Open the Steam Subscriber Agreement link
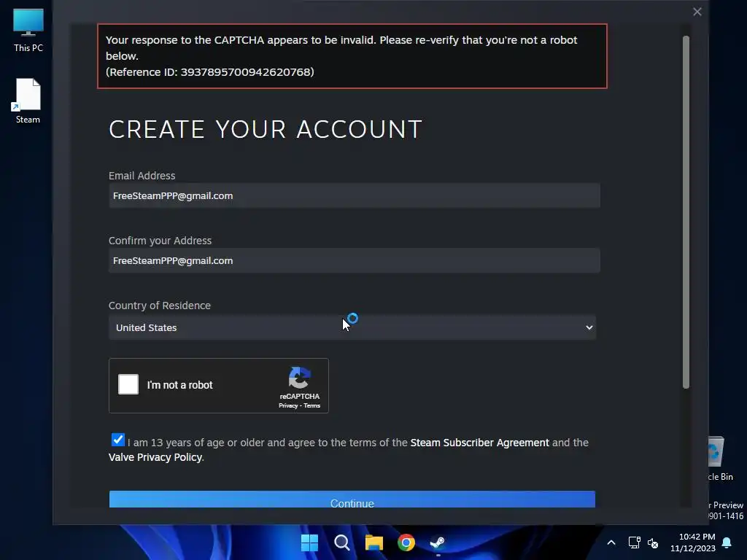The image size is (747, 560). tap(480, 443)
